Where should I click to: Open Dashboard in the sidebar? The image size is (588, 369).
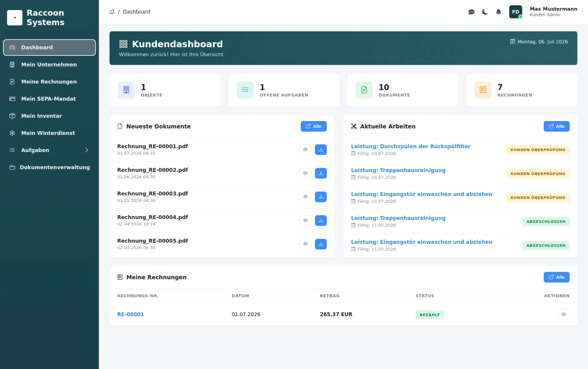click(50, 47)
